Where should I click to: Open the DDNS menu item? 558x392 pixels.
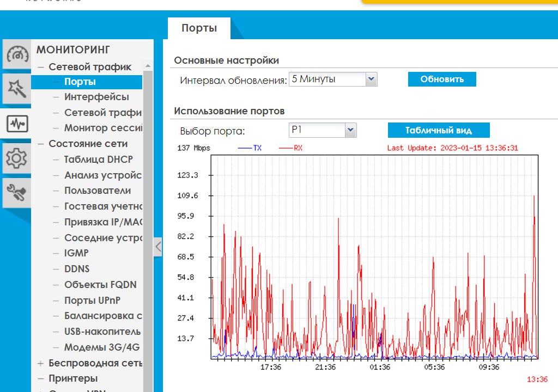click(x=77, y=269)
